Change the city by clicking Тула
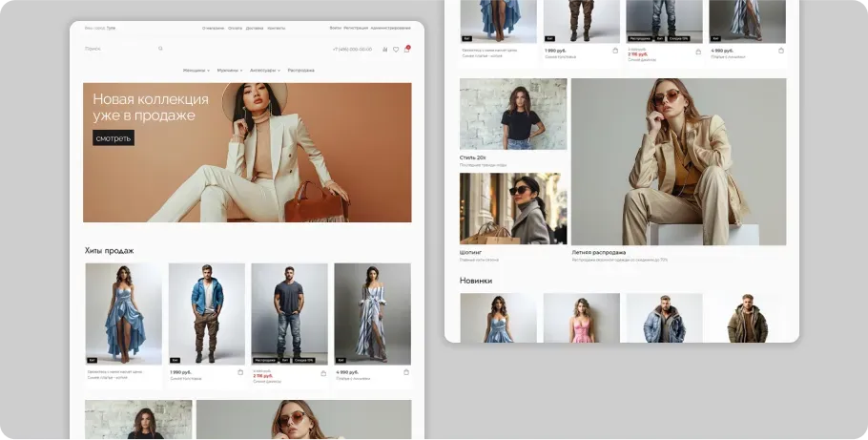868x440 pixels. [x=112, y=28]
